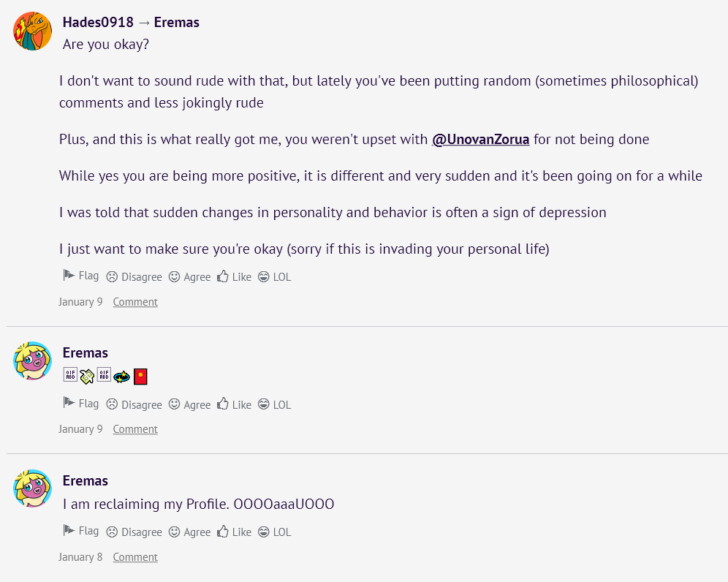React LOL to Hades0918's post

274,277
